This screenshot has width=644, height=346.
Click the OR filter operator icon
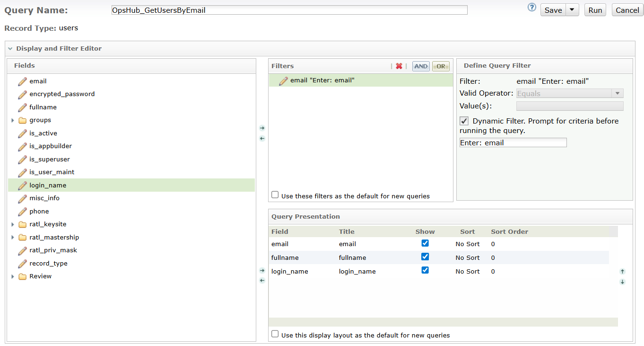(441, 66)
